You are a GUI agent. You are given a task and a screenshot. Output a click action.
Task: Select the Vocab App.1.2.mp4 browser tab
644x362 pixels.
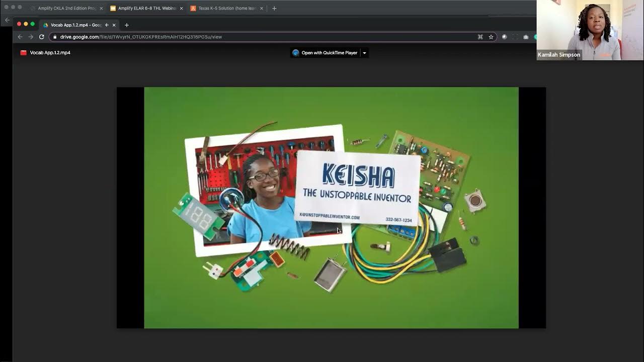[x=79, y=25]
